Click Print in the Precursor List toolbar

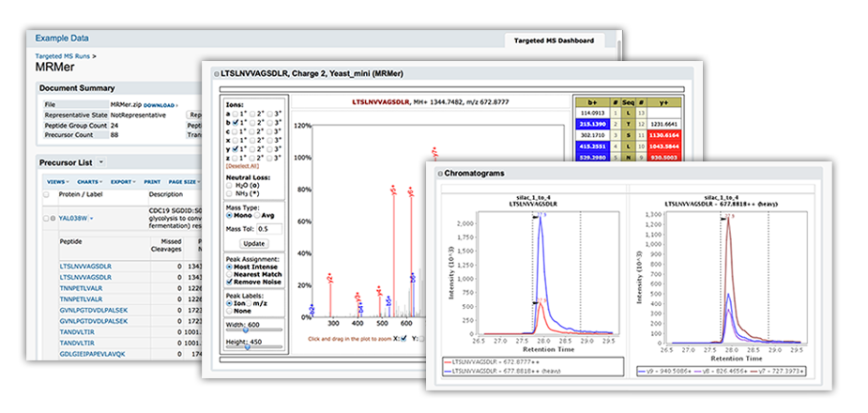[152, 181]
